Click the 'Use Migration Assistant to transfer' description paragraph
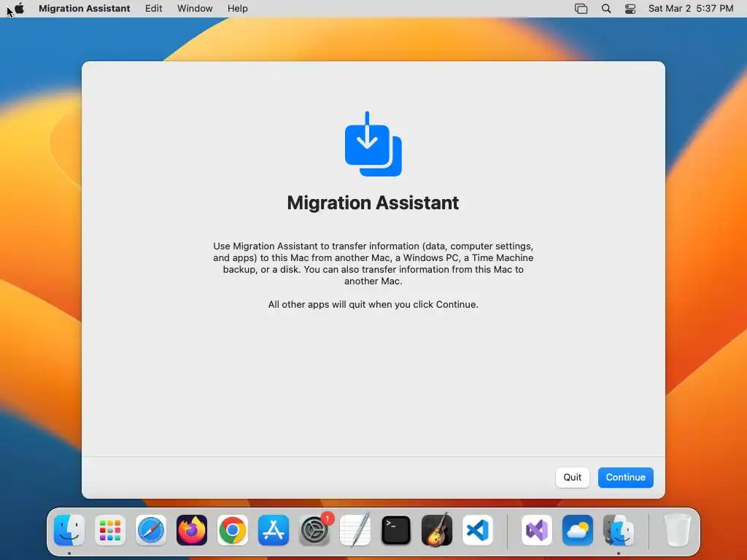Viewport: 747px width, 560px height. point(373,263)
